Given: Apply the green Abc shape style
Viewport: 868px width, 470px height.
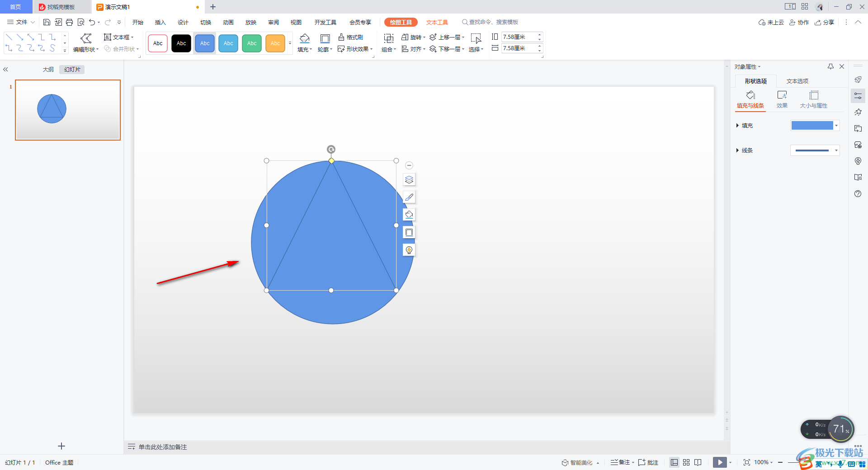Looking at the screenshot, I should (x=252, y=43).
